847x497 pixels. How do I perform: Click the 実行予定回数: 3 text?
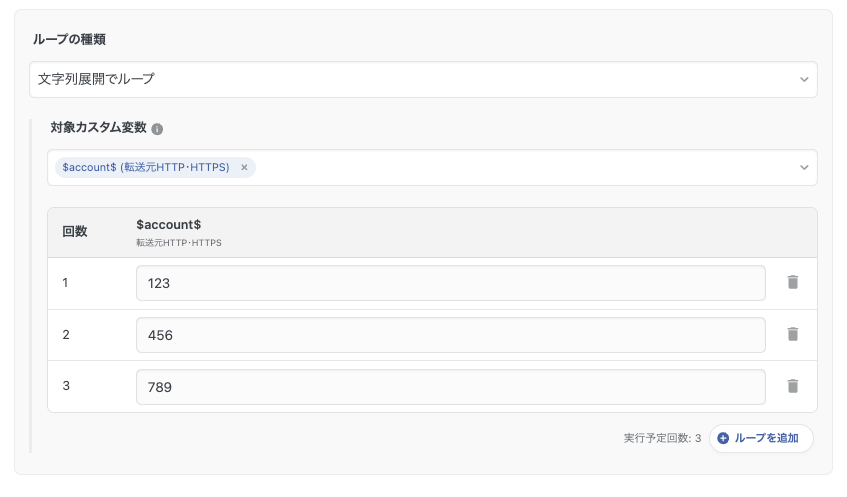(x=662, y=438)
